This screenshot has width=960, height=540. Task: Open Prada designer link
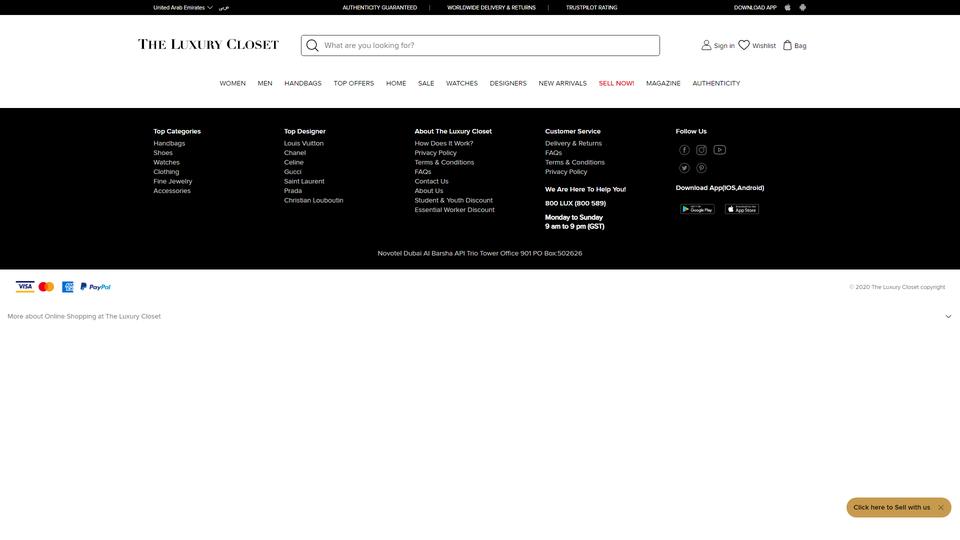[x=293, y=191]
